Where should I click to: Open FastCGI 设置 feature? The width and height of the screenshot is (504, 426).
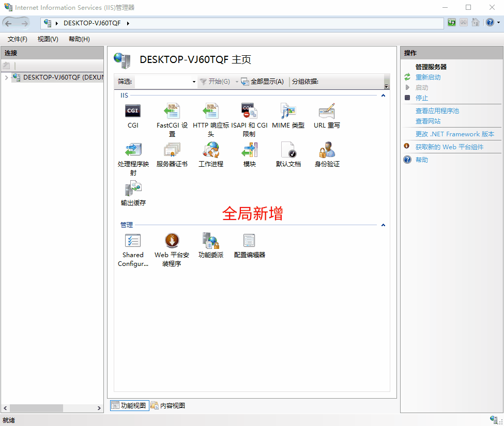pyautogui.click(x=172, y=111)
